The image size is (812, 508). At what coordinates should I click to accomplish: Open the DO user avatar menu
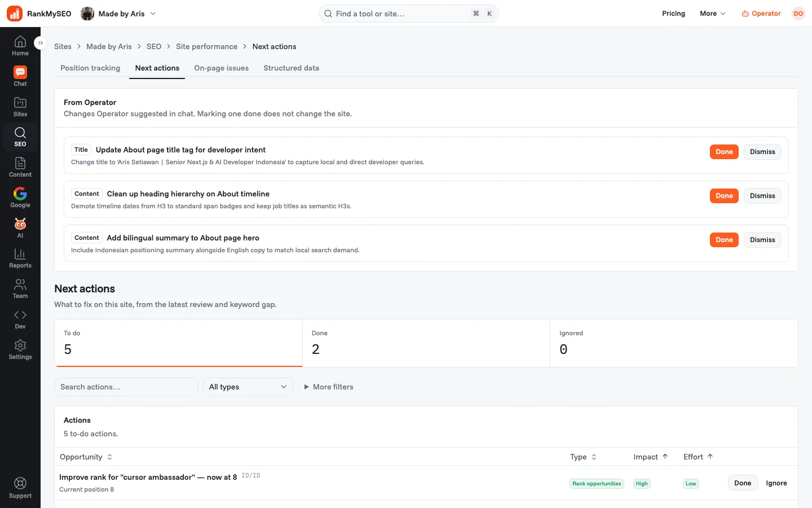[798, 14]
